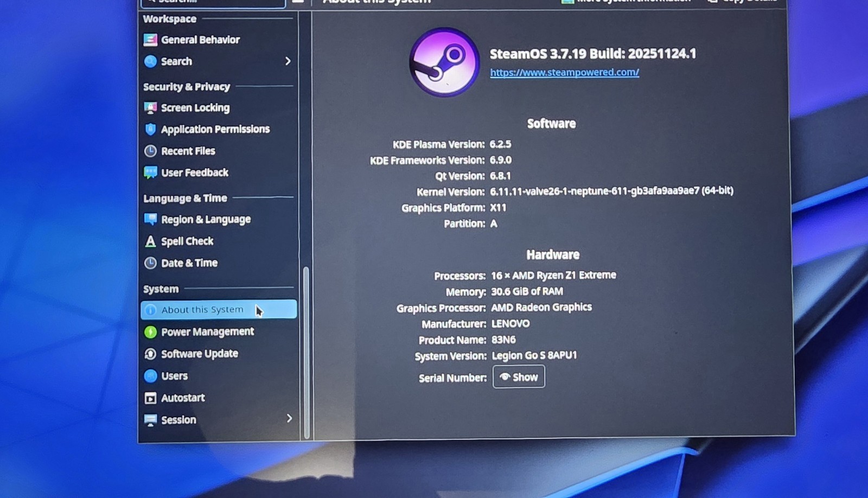868x498 pixels.
Task: Click the Legion Go S 8APU1 value
Action: 534,355
